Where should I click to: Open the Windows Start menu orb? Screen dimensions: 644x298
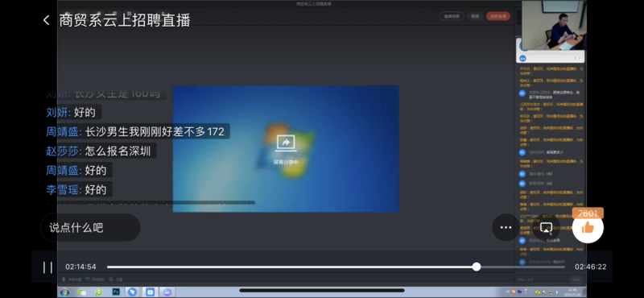64,292
